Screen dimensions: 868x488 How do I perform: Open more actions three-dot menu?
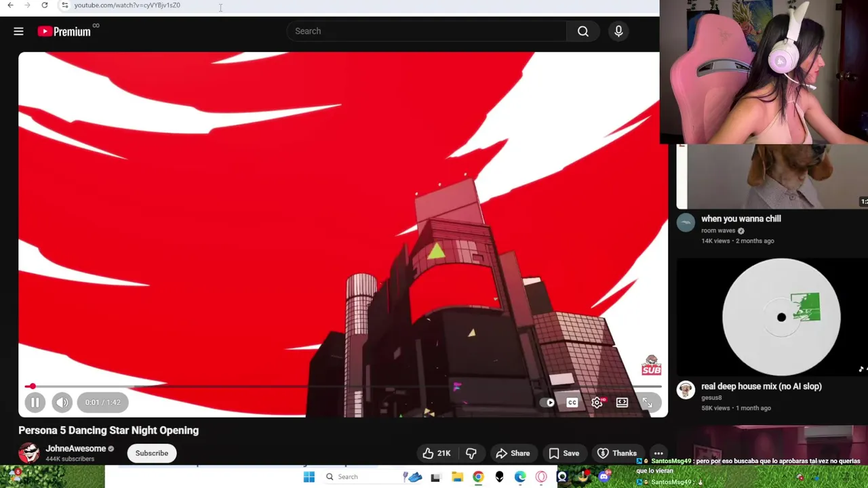pyautogui.click(x=658, y=453)
